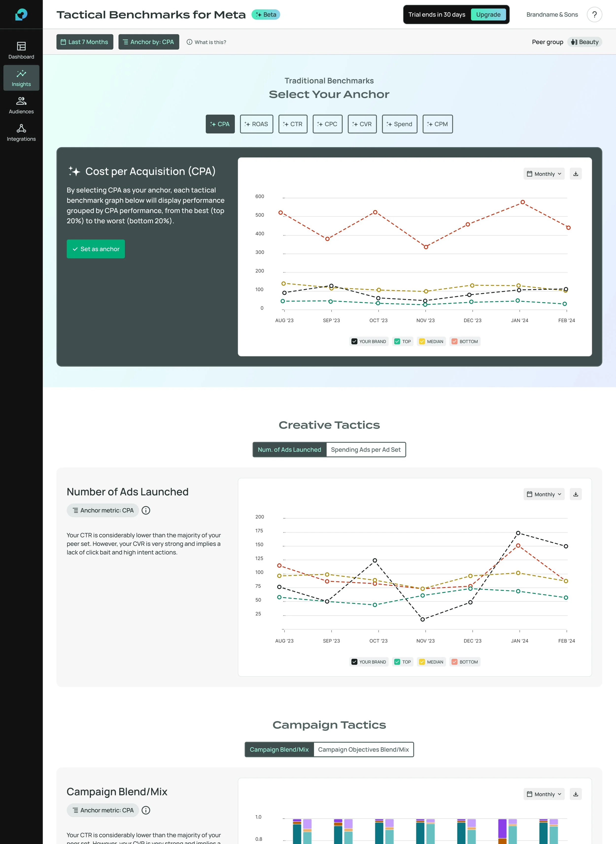Toggle BOTTOM checkbox in the CPA chart legend
Image resolution: width=616 pixels, height=844 pixels.
(454, 341)
